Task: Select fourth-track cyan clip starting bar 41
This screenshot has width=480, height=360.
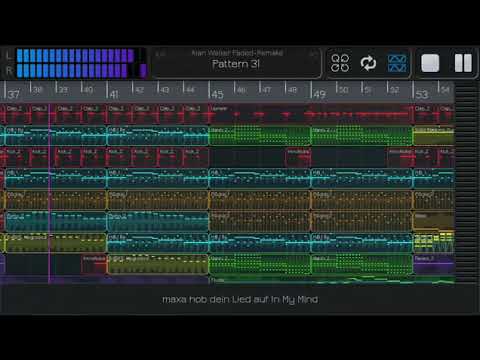Action: coord(158,179)
